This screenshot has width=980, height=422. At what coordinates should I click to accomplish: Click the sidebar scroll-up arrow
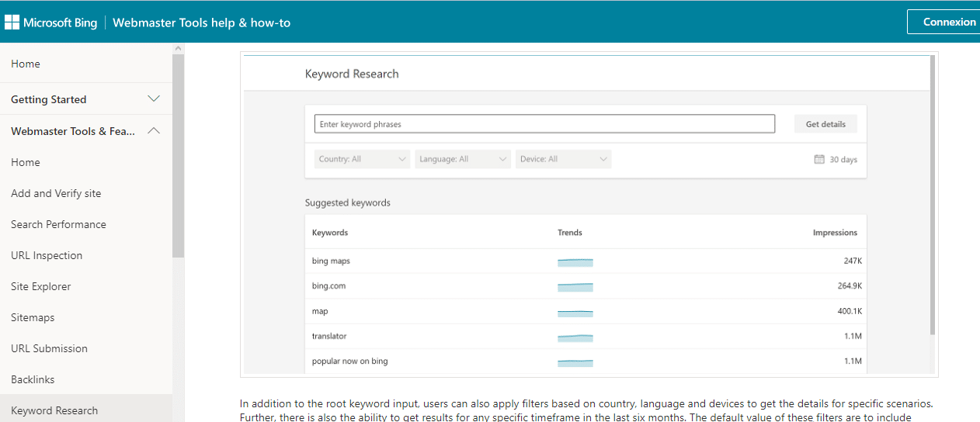(x=179, y=48)
